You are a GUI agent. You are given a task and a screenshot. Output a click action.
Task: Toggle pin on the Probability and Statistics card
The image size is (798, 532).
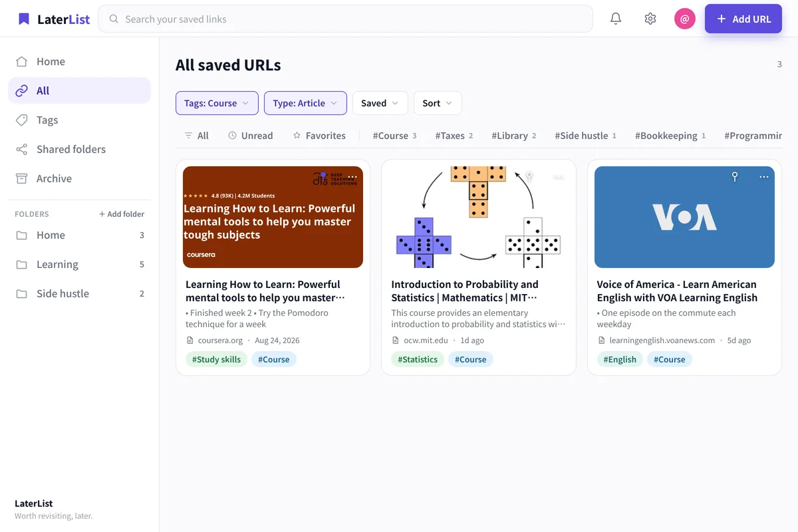529,177
